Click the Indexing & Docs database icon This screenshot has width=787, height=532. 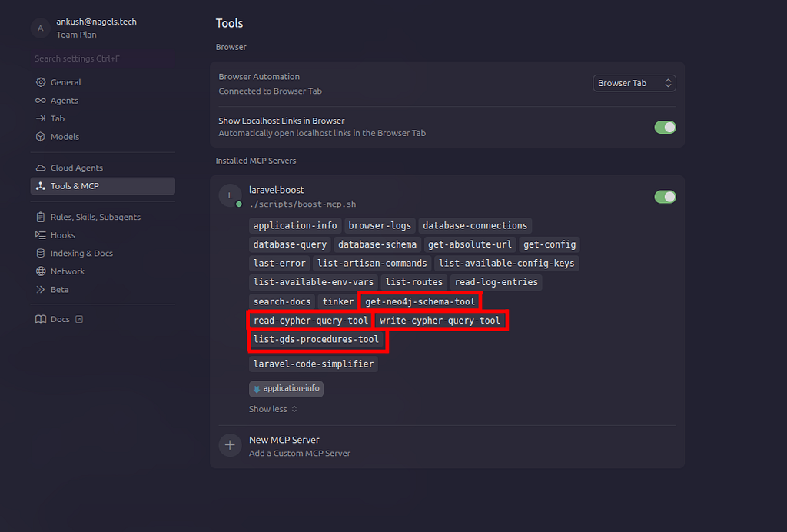[x=41, y=254]
